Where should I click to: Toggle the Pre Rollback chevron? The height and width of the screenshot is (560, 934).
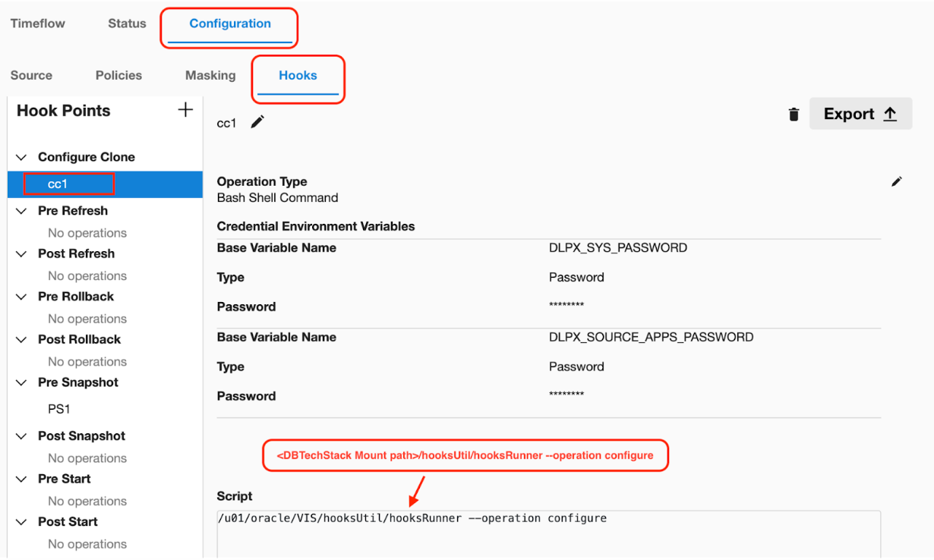point(21,297)
